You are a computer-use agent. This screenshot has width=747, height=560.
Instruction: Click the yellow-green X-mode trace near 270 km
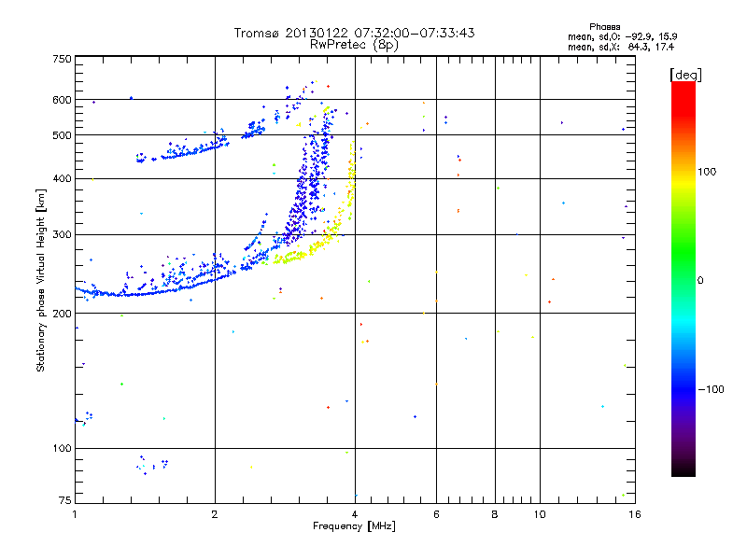pos(290,259)
